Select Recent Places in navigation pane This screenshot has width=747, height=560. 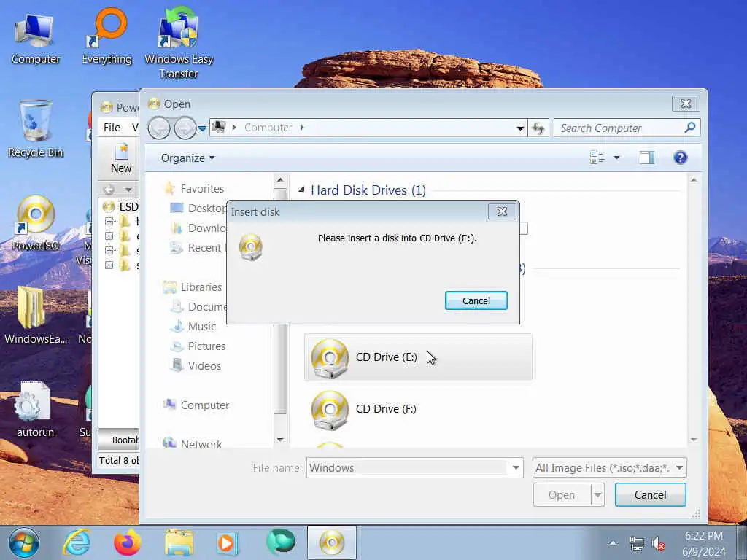pyautogui.click(x=198, y=248)
